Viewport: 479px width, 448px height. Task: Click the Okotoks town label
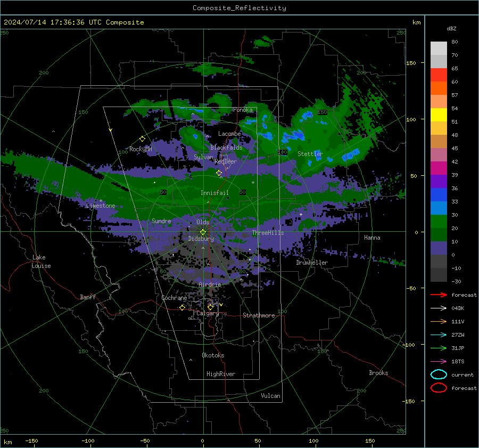coord(213,355)
